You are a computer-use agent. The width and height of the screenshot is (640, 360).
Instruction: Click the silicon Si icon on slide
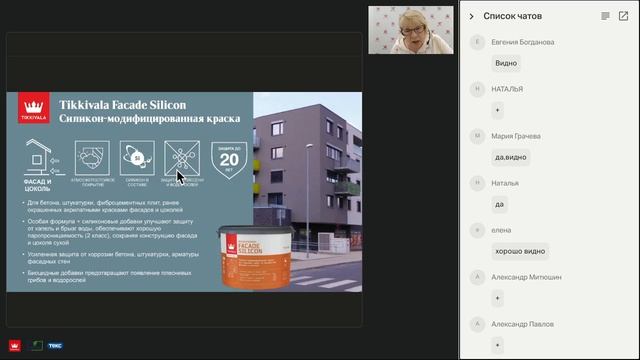coord(137,158)
